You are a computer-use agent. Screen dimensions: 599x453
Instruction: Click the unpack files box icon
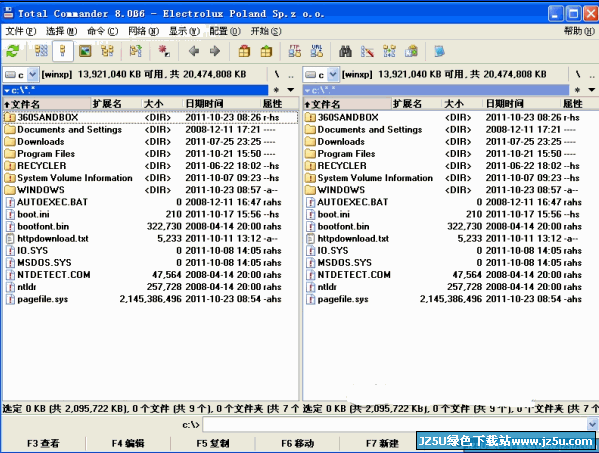click(266, 51)
